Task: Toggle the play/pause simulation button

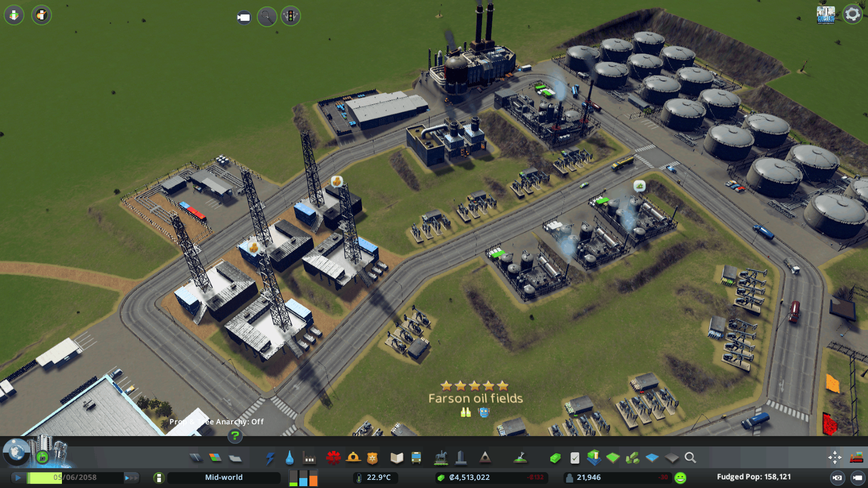Action: coord(18,478)
